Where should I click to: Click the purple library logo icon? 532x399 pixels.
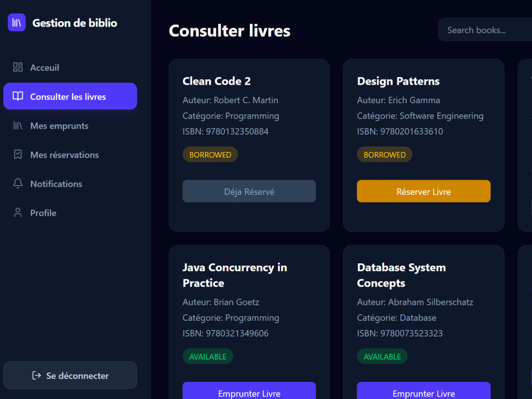click(x=16, y=22)
